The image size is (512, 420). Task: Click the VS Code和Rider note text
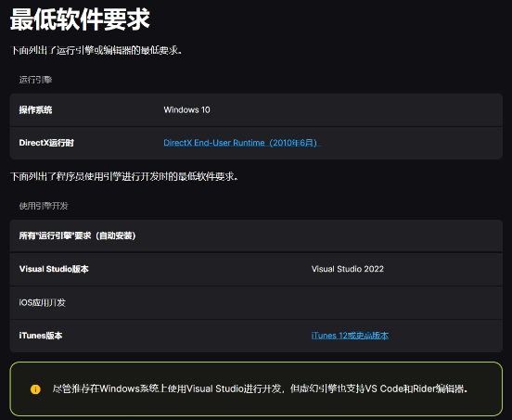[416, 388]
